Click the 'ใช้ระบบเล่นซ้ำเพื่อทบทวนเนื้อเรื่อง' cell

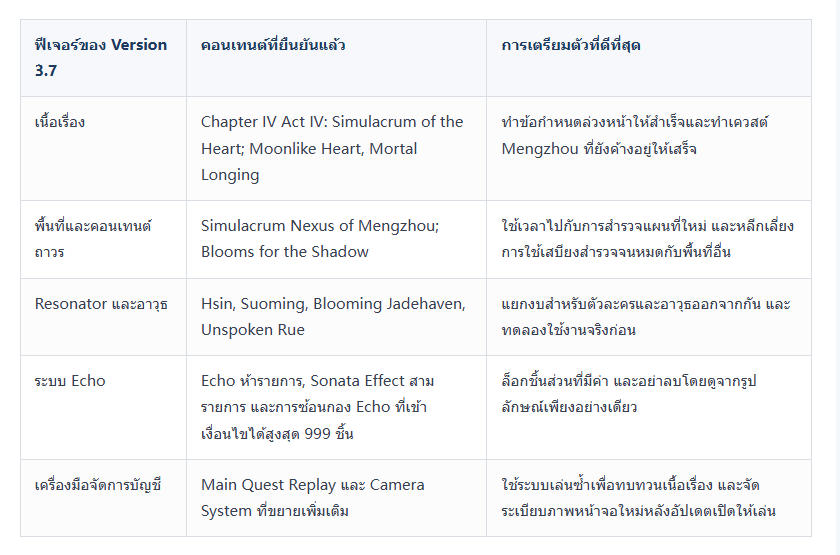[649, 498]
